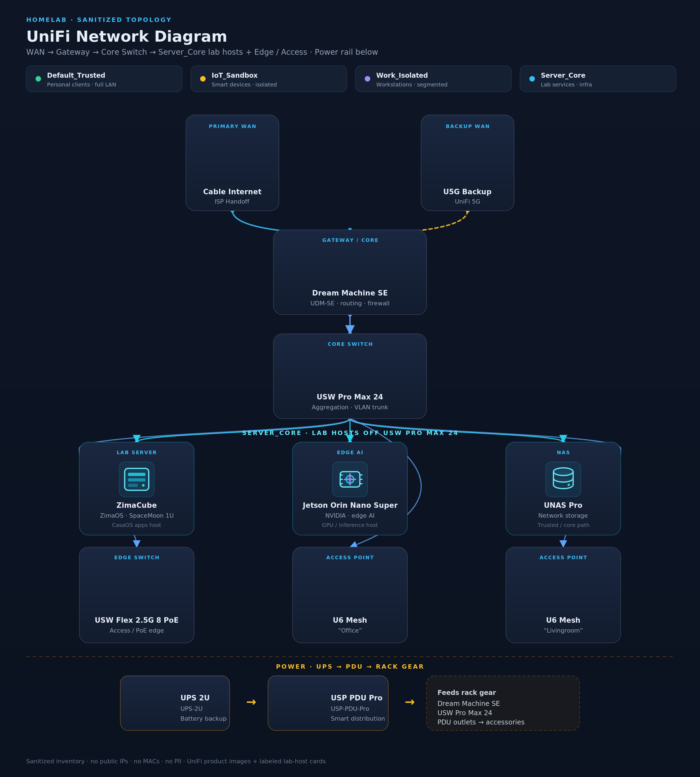Click the POWER · UPS → PDU → RACK GEAR label
Screen dimensions: 700x777
point(350,666)
